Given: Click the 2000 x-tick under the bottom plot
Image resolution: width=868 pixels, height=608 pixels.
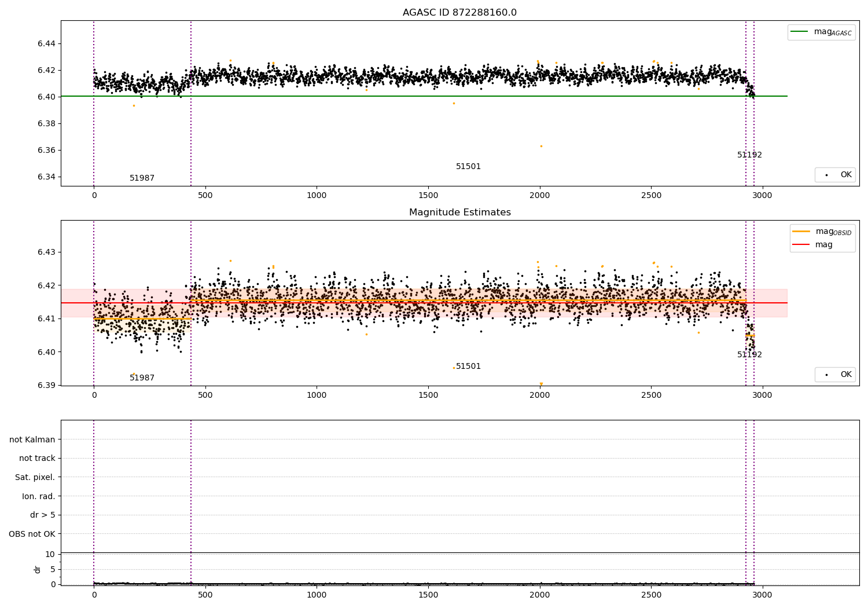Looking at the screenshot, I should coord(540,595).
